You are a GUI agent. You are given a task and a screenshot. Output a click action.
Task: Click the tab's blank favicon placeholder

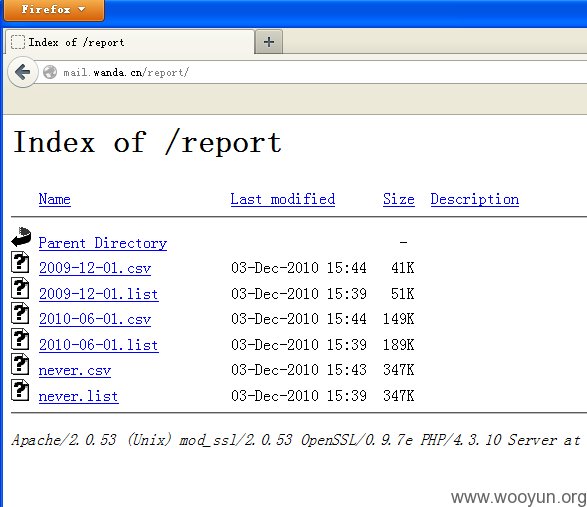pyautogui.click(x=18, y=42)
